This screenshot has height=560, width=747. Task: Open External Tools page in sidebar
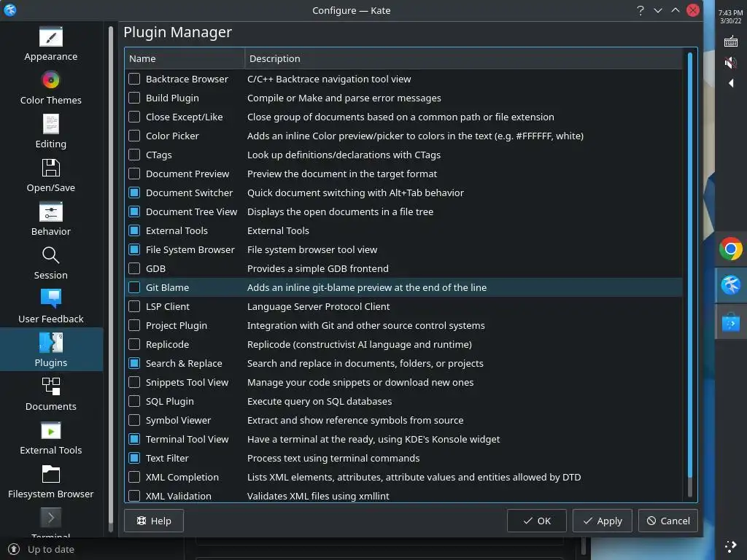pyautogui.click(x=51, y=438)
